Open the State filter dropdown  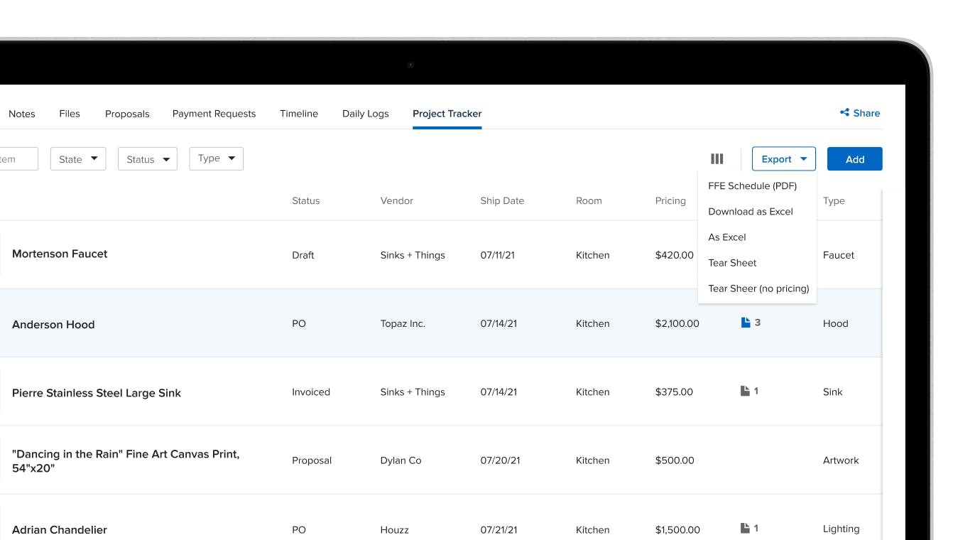click(77, 158)
